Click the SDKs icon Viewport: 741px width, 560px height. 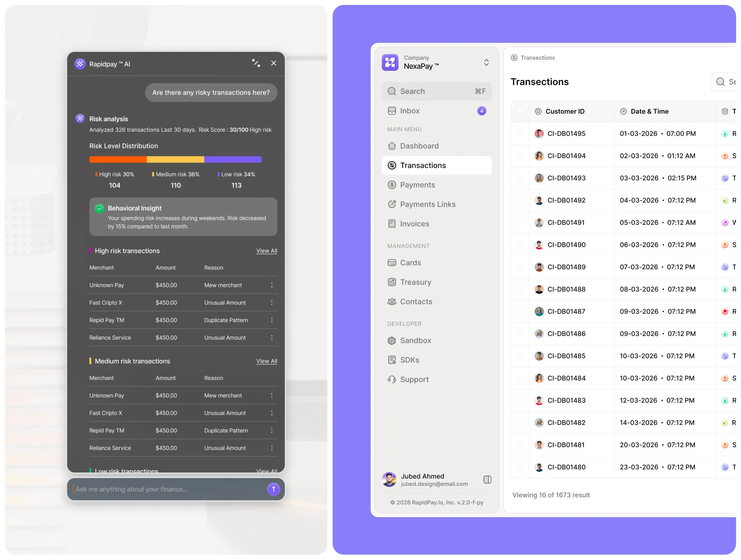(392, 360)
